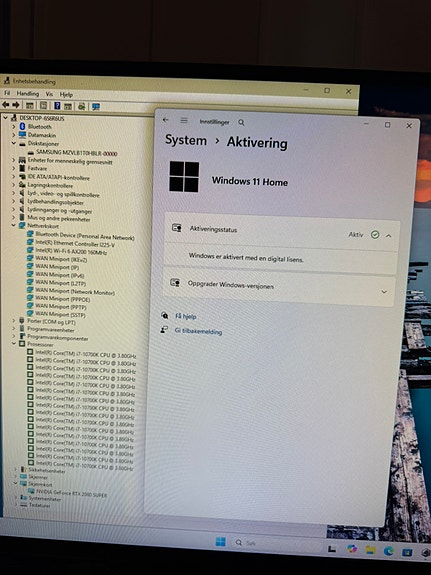The height and width of the screenshot is (575, 431).
Task: Collapse the Prosessorer tree node
Action: [x=14, y=344]
